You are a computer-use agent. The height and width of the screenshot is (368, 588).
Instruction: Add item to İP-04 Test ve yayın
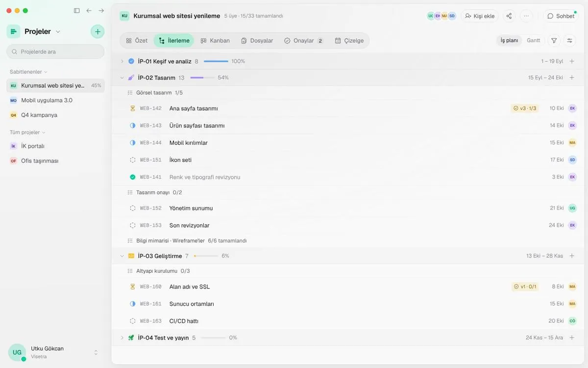(x=572, y=338)
